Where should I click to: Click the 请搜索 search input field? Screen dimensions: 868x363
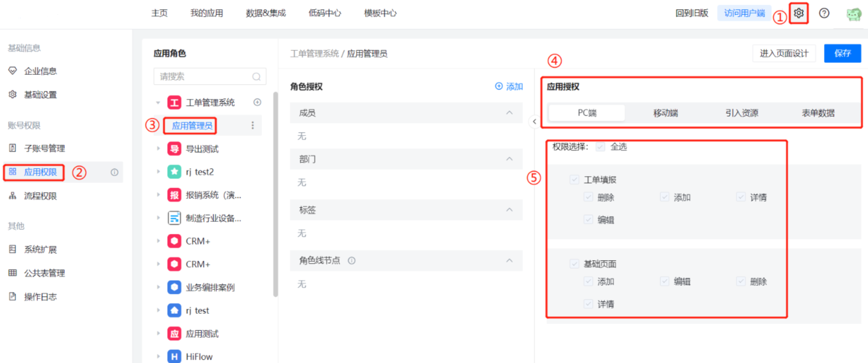pos(203,77)
